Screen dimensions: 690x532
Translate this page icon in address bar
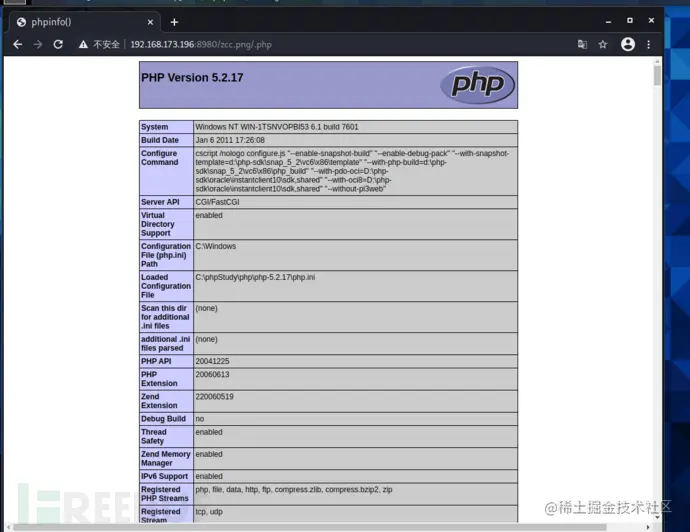point(582,44)
